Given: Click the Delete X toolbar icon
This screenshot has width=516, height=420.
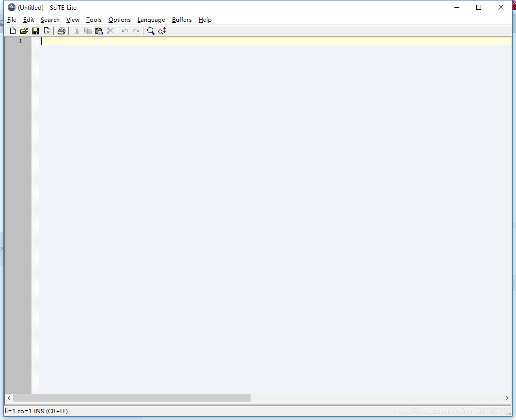Looking at the screenshot, I should point(110,31).
